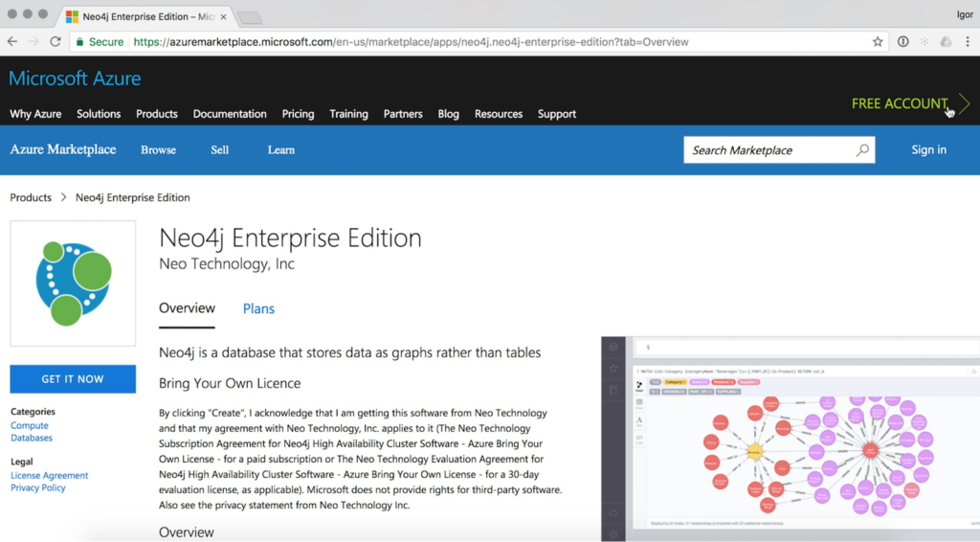Reload the page with the refresh icon
980x542 pixels.
[x=56, y=42]
